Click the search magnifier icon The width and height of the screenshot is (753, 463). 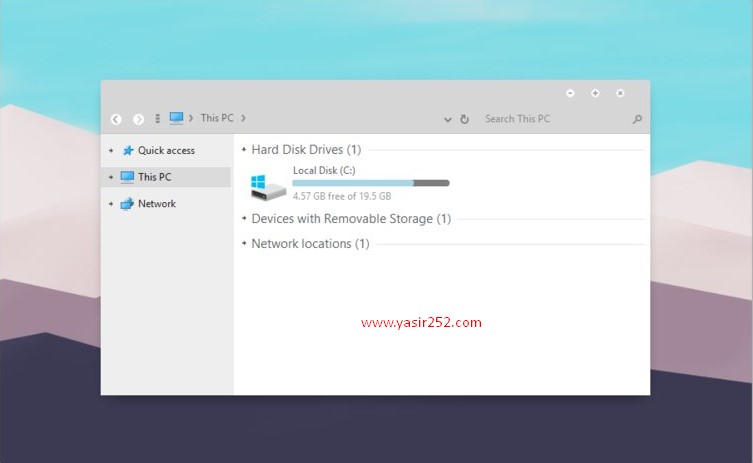637,119
